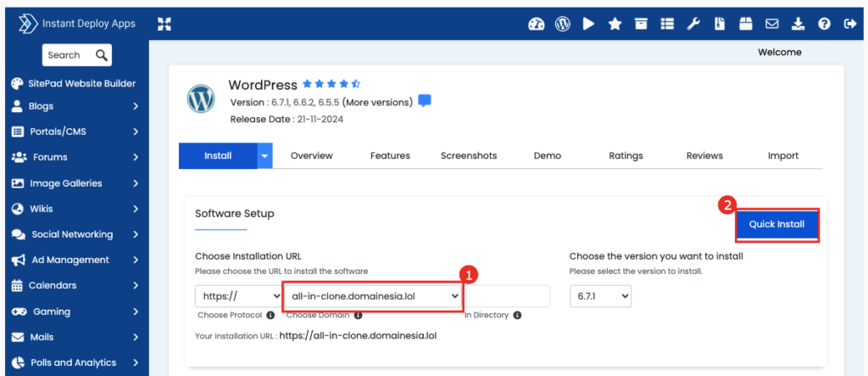The width and height of the screenshot is (868, 376).
Task: Click the Social Networking chat bubbles icon
Action: click(19, 234)
